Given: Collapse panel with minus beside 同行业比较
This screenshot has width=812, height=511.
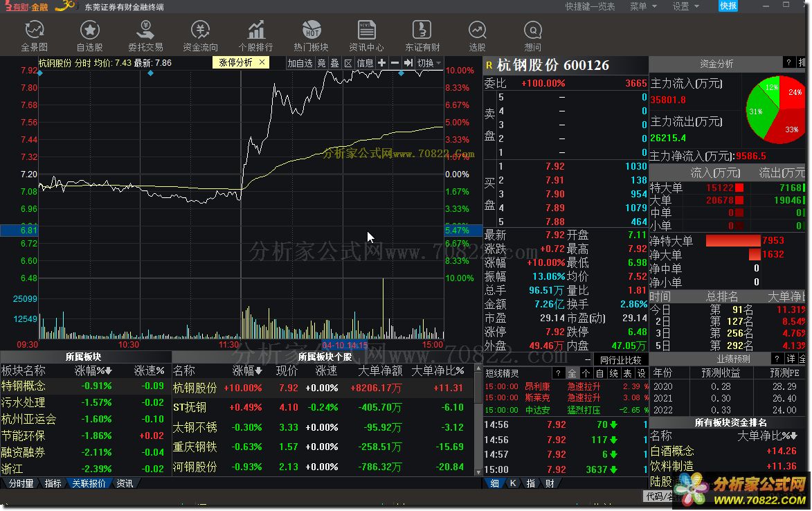Looking at the screenshot, I should 587,359.
